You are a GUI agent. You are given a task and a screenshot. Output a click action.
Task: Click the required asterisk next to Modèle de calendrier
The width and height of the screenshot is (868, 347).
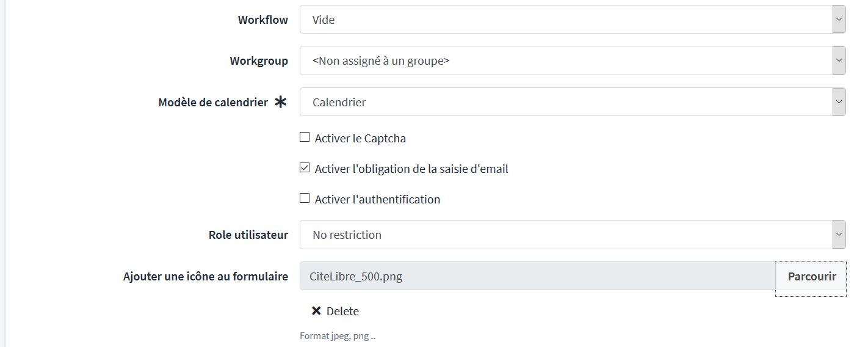click(x=280, y=102)
